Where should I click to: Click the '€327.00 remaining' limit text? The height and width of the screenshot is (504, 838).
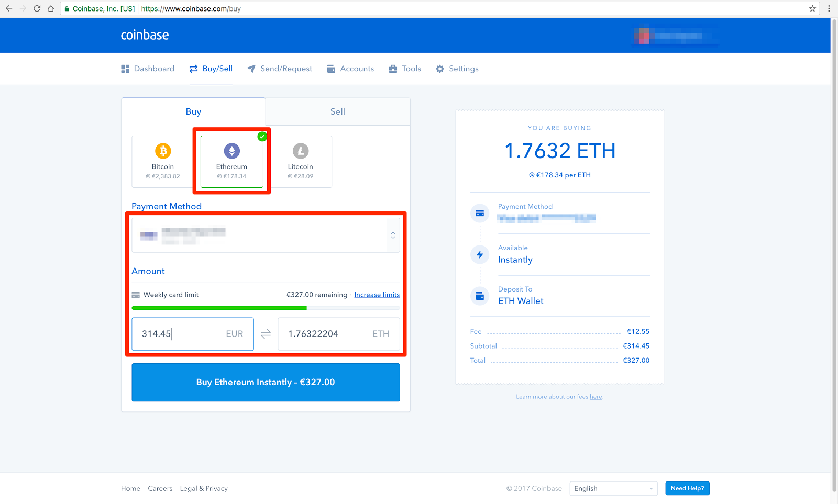pyautogui.click(x=317, y=295)
